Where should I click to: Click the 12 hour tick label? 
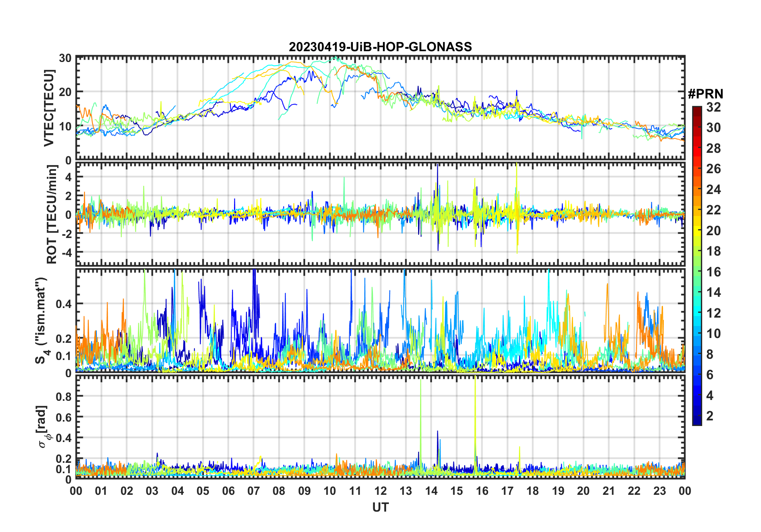tap(380, 491)
